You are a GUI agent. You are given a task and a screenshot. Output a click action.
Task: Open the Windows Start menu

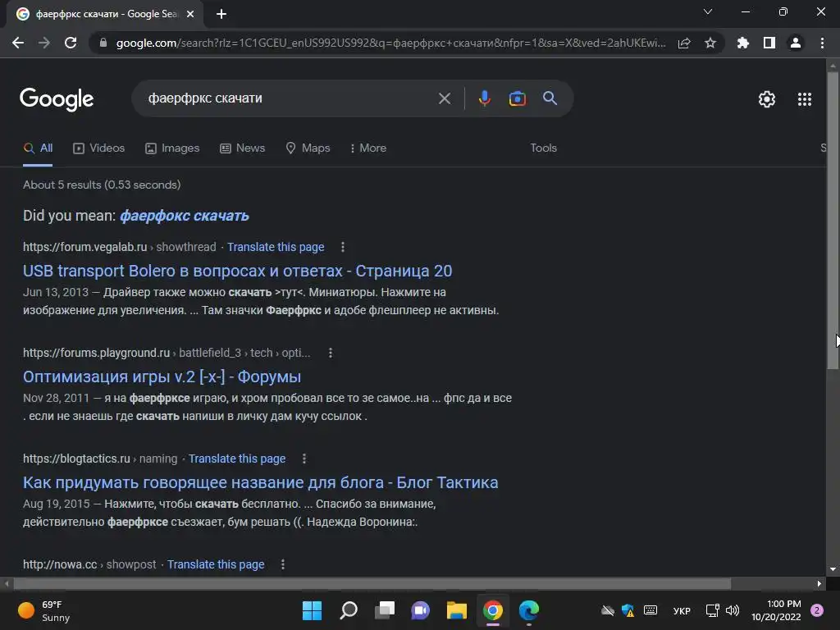[312, 610]
